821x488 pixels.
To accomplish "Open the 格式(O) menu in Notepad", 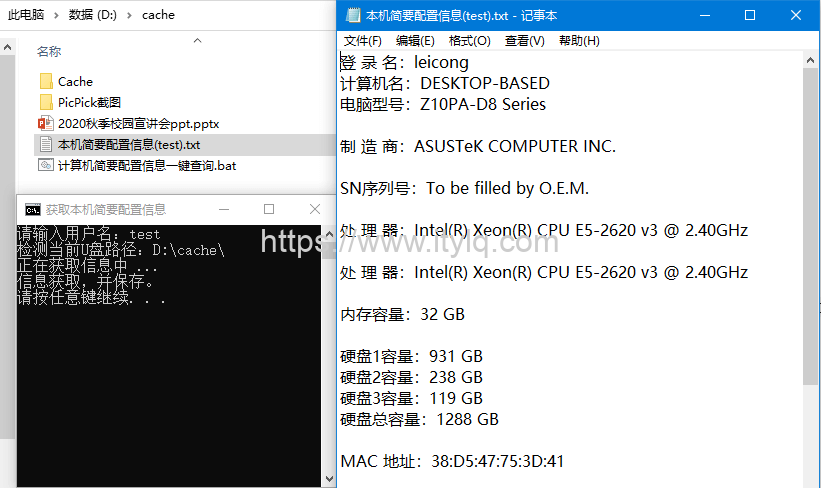I will [470, 41].
